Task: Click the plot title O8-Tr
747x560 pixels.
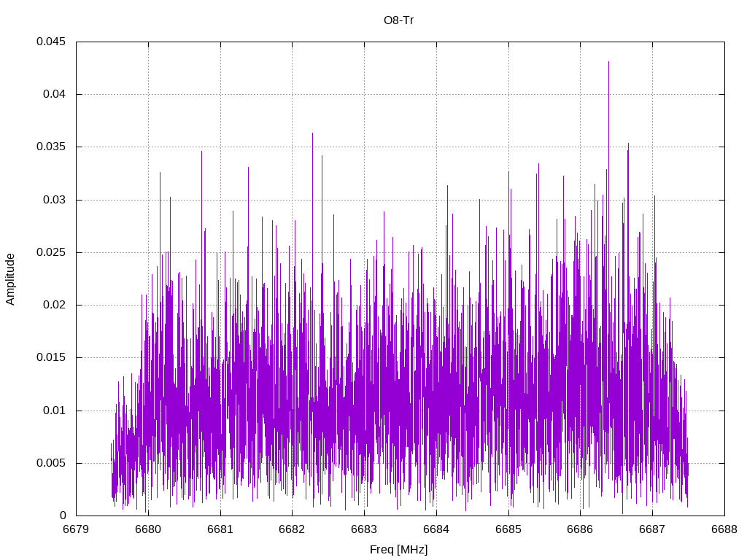Action: 399,20
